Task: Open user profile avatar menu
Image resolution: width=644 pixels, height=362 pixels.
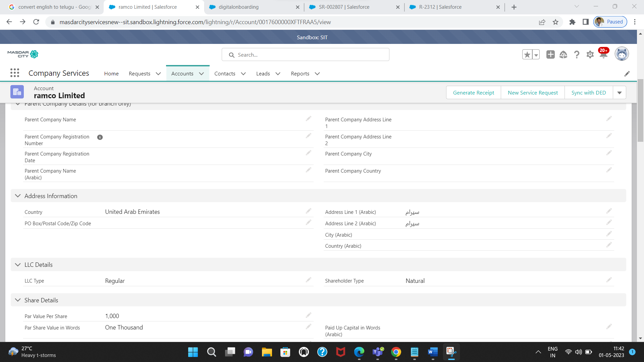Action: point(621,54)
